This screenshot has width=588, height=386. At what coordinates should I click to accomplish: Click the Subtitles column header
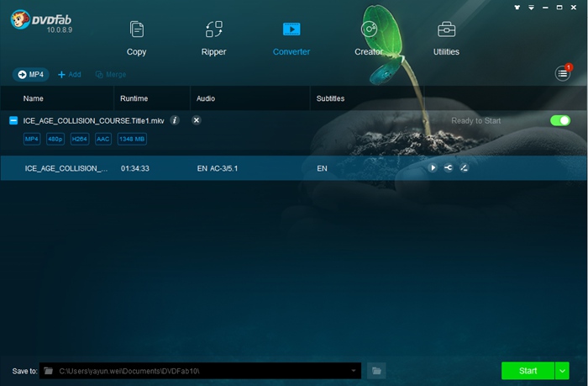(330, 98)
